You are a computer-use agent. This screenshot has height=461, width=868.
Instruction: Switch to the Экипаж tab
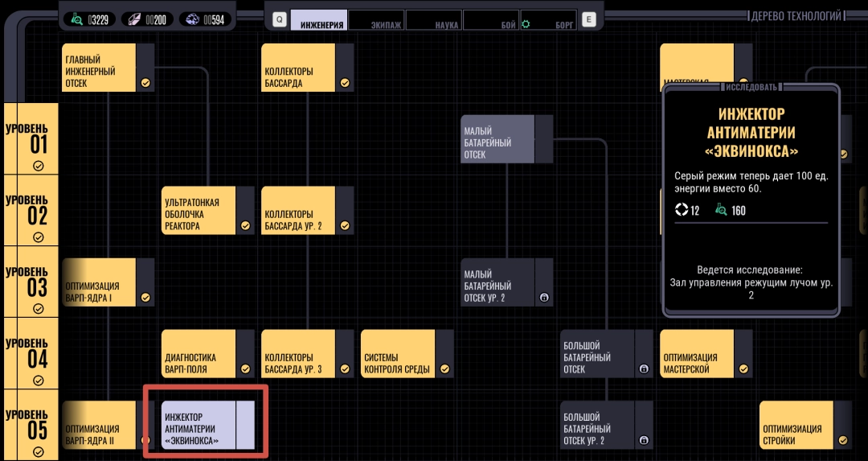pyautogui.click(x=376, y=23)
